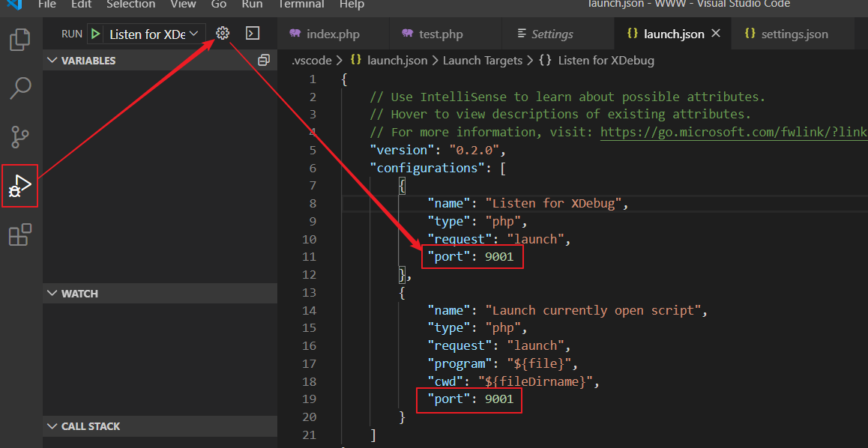The height and width of the screenshot is (448, 868).
Task: Start debugging with the green play icon
Action: (94, 34)
